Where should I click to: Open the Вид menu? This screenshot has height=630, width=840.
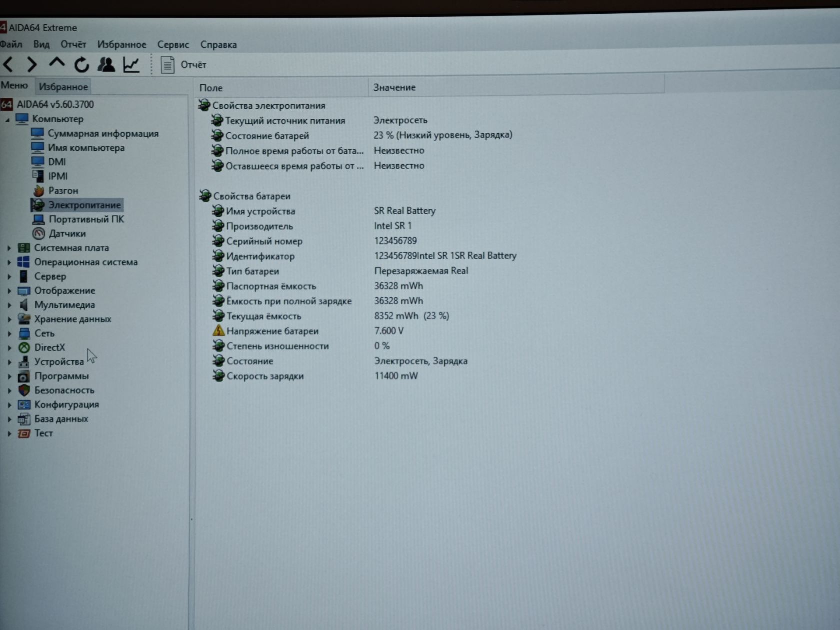(41, 44)
